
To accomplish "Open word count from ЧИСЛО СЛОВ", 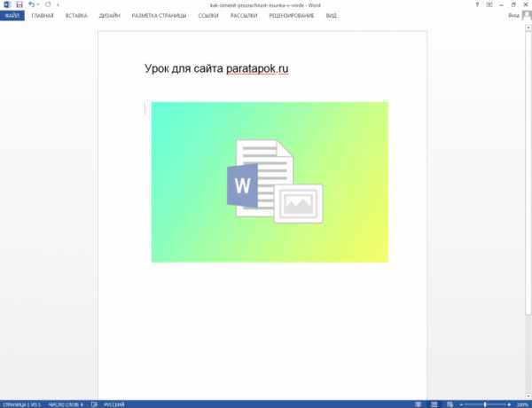I will pos(66,404).
